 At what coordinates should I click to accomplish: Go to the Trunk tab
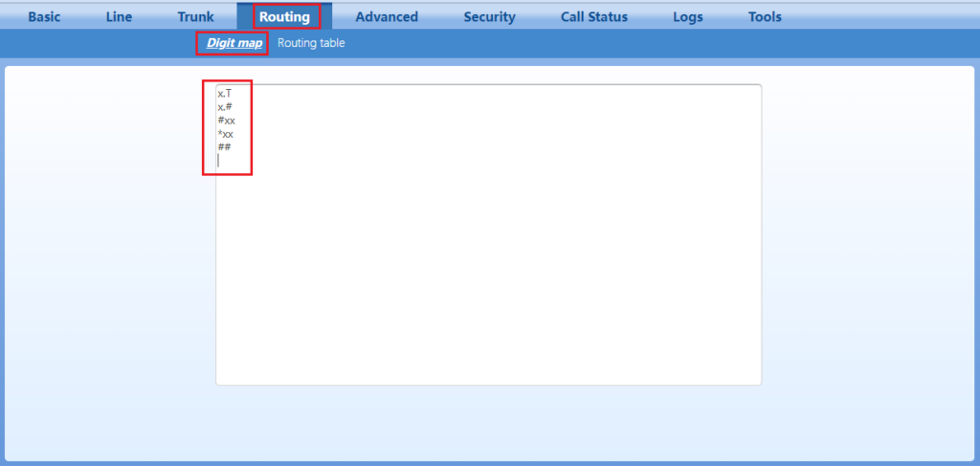coord(195,16)
